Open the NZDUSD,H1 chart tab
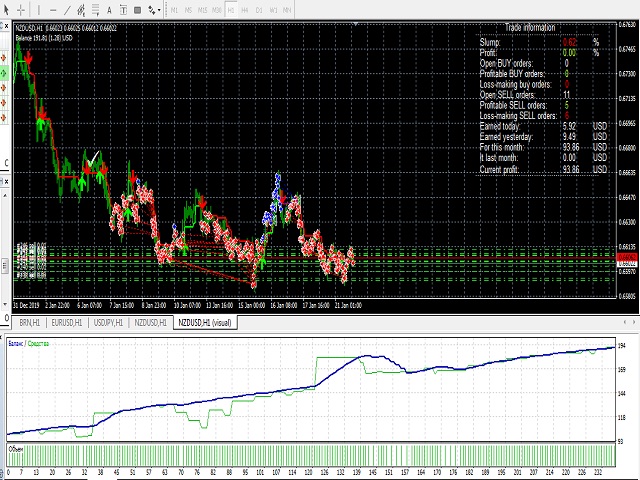 click(x=151, y=323)
